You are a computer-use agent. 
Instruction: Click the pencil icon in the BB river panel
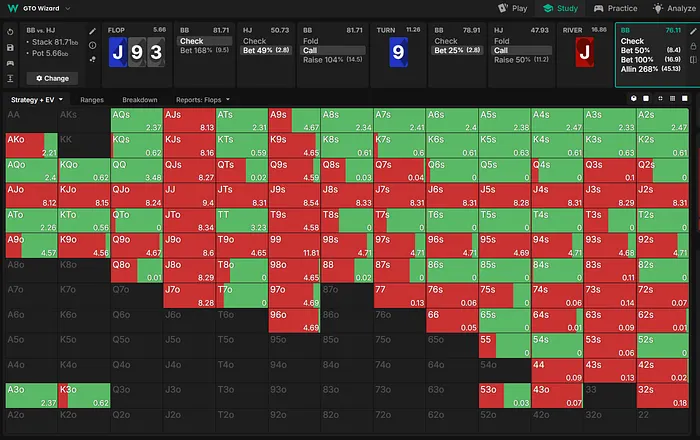[x=691, y=32]
